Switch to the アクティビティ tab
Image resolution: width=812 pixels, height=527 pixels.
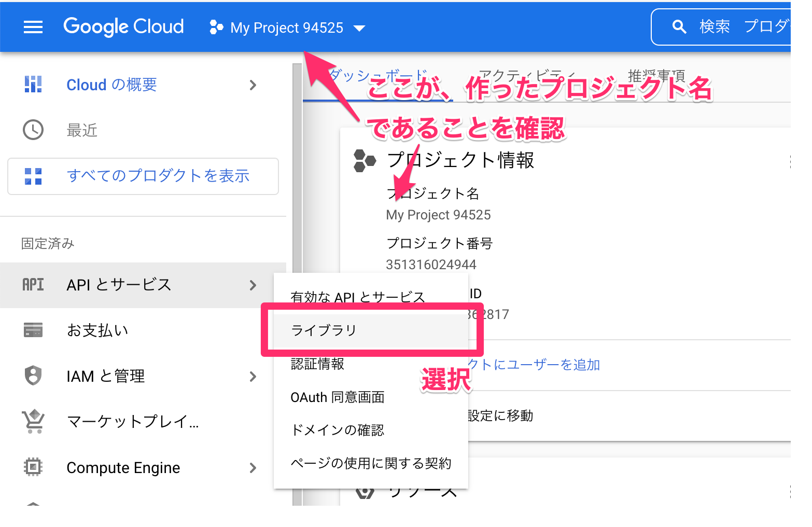tap(526, 76)
